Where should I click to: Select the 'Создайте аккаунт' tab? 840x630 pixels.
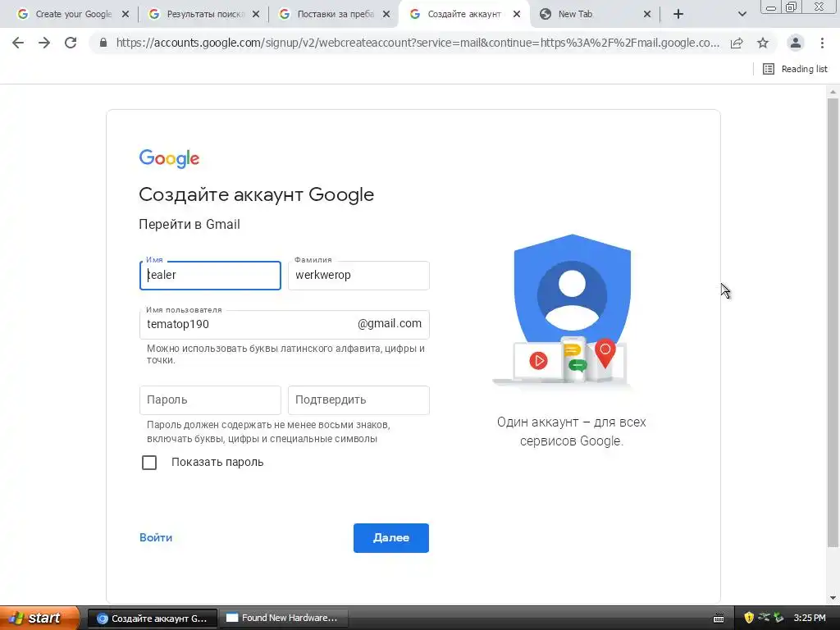464,15
